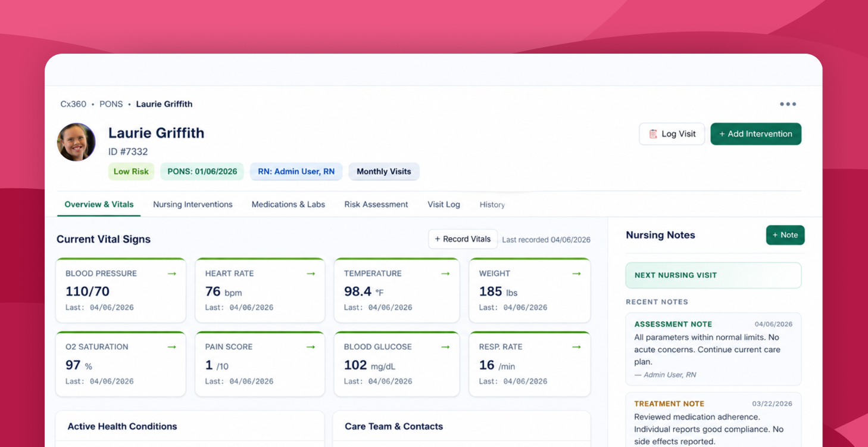The height and width of the screenshot is (447, 868).
Task: Click the Laurie Griffith name heading
Action: point(157,133)
